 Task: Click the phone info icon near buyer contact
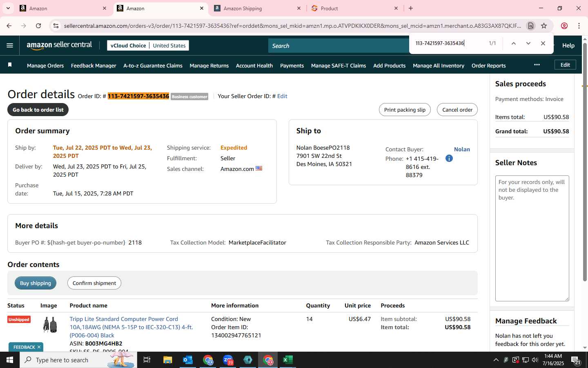(449, 158)
